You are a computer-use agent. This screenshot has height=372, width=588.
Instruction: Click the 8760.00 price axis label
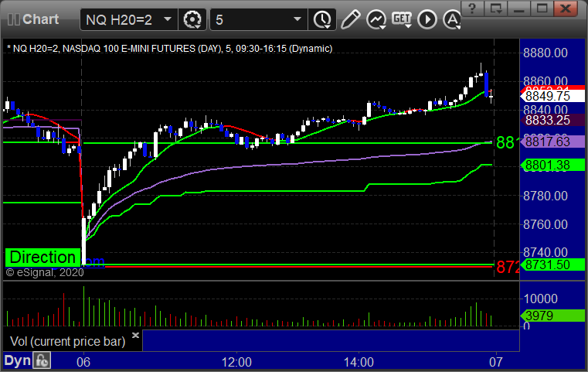(x=546, y=224)
